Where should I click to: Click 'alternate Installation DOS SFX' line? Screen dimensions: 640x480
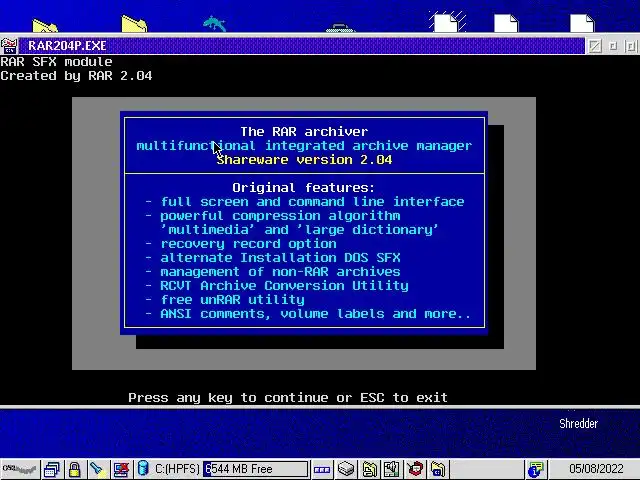pos(280,258)
